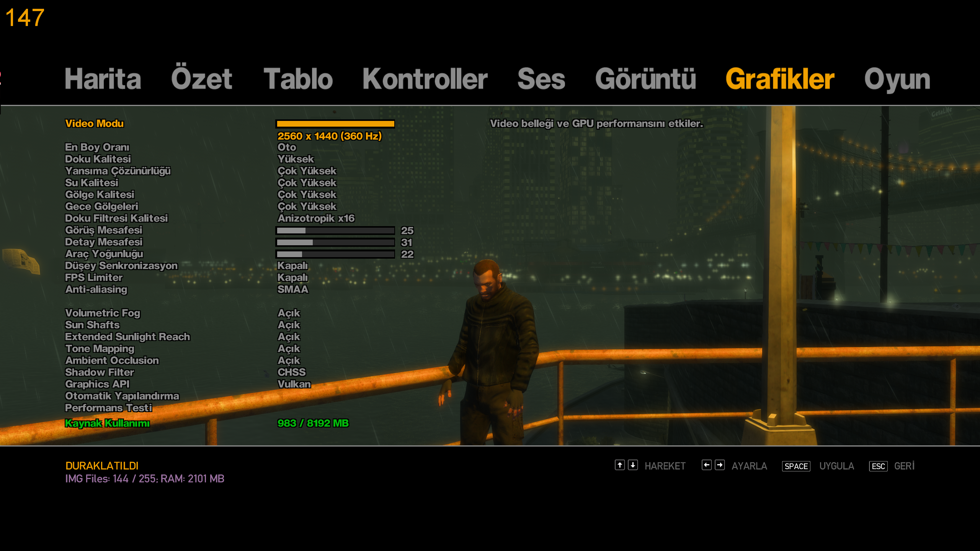Select the Ses tab
The image size is (980, 551).
541,79
